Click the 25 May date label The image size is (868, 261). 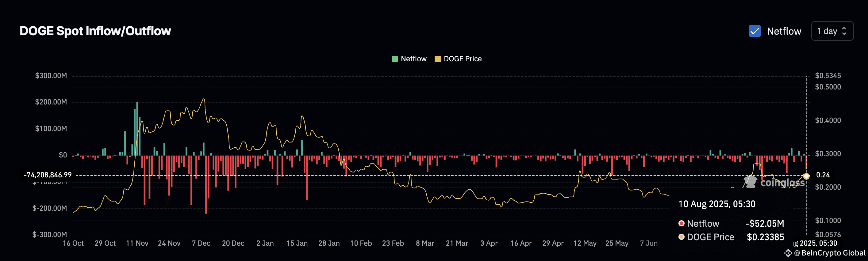pyautogui.click(x=617, y=243)
